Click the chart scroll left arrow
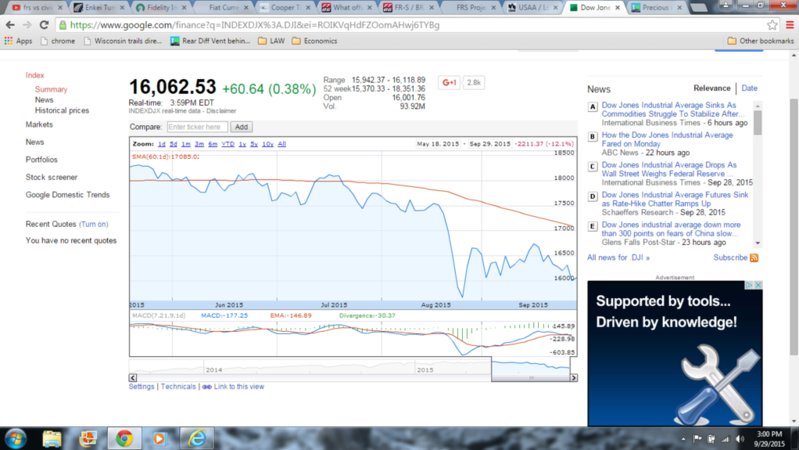Screen dimensions: 799x450 (132, 378)
